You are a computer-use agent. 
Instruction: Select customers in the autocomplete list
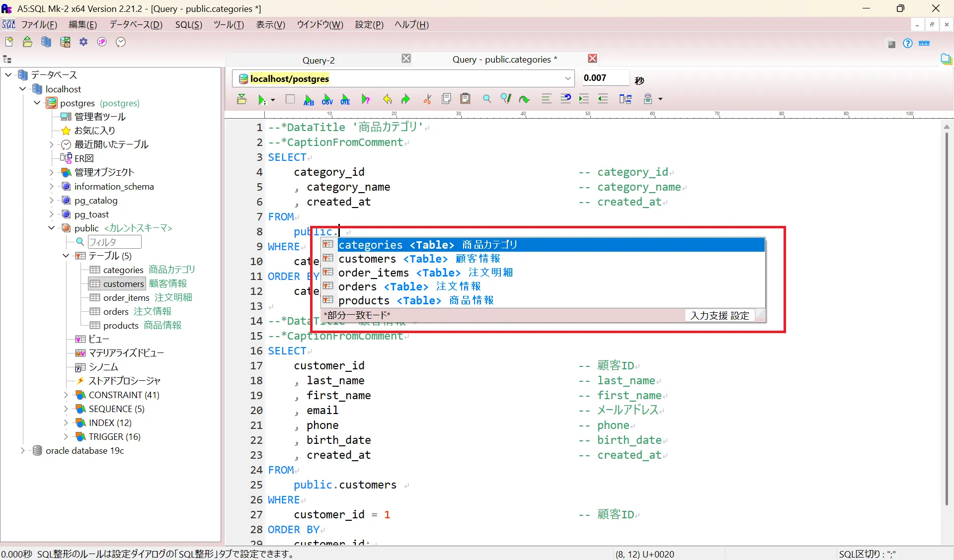pyautogui.click(x=543, y=259)
